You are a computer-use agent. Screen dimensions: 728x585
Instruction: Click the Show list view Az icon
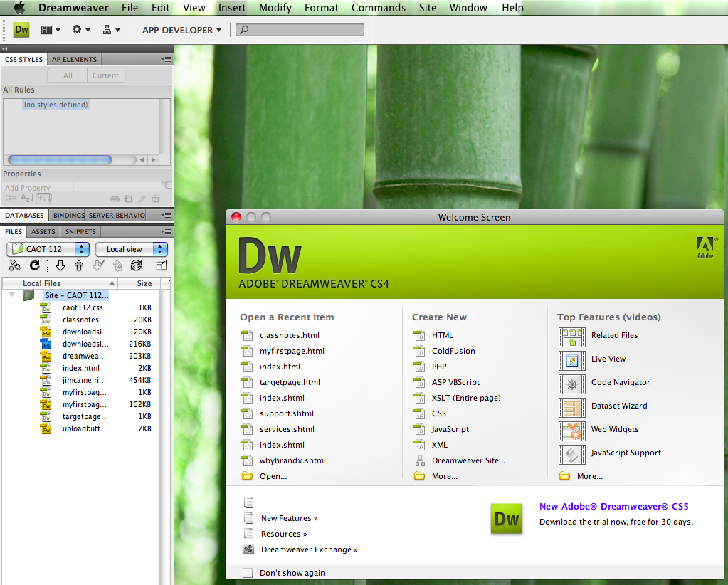(27, 199)
